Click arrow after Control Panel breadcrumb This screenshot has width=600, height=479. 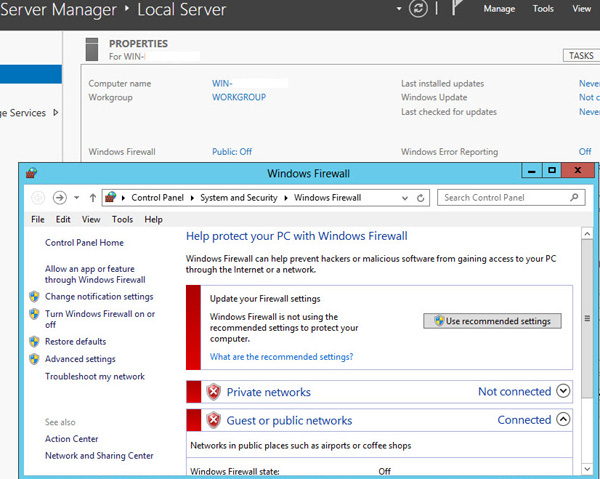point(192,198)
